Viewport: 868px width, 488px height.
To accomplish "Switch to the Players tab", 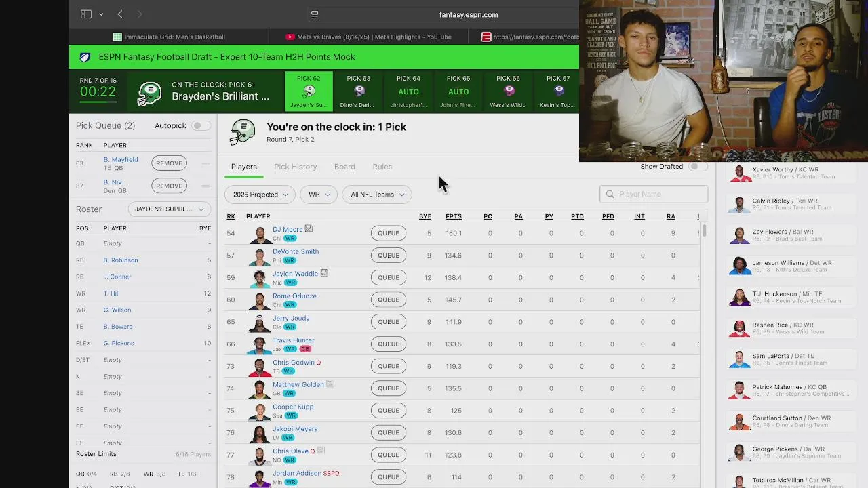I will [x=243, y=167].
